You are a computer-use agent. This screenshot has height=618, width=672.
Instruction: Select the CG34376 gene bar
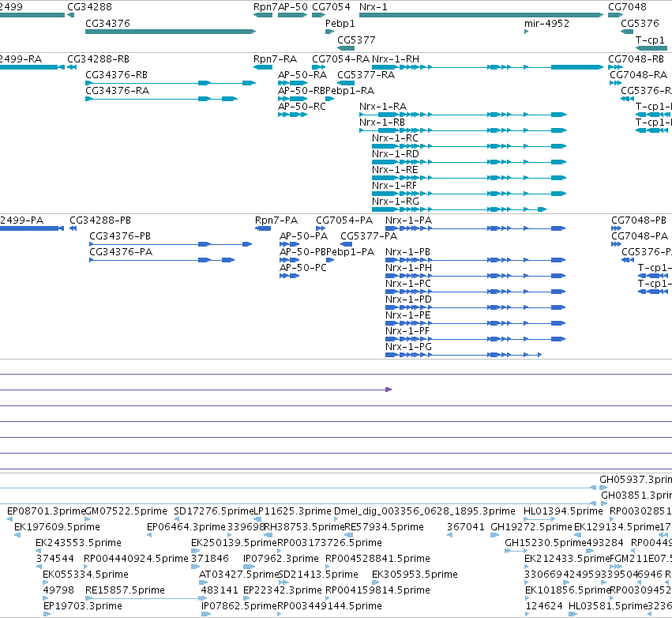[x=171, y=32]
